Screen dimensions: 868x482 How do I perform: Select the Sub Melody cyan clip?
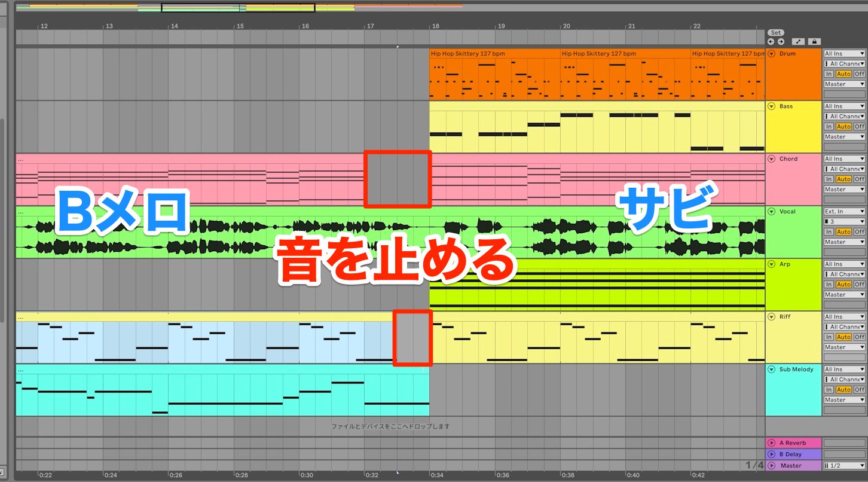222,390
